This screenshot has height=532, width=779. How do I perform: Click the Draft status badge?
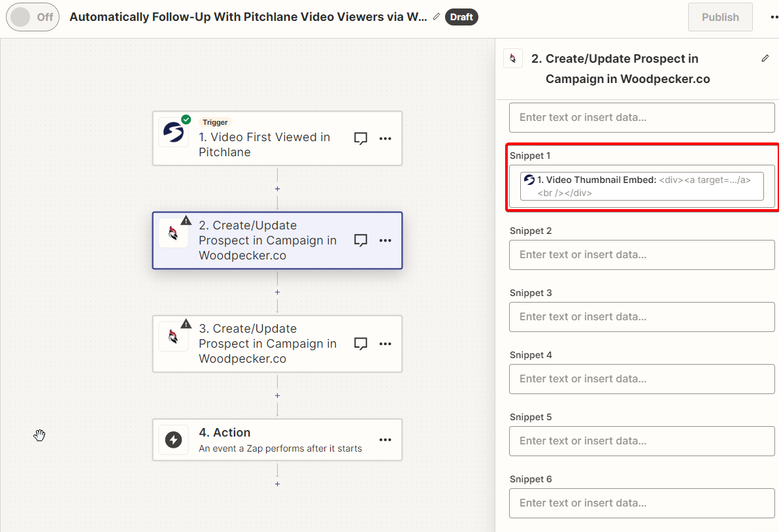pos(461,17)
